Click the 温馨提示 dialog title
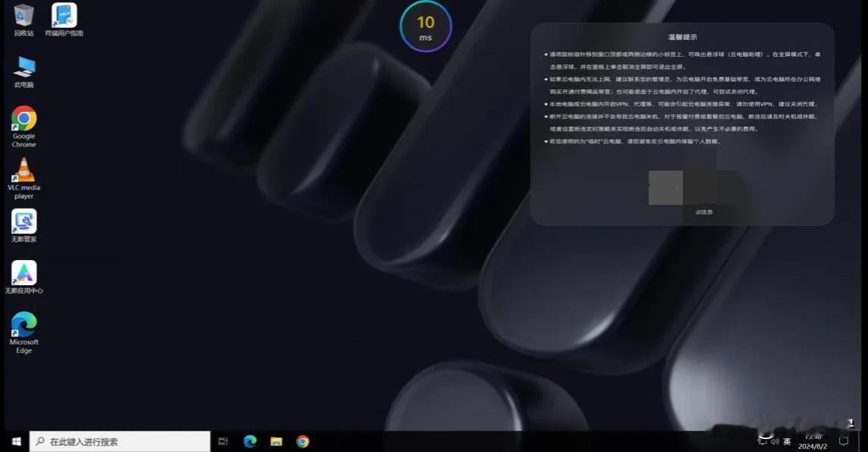 (683, 37)
